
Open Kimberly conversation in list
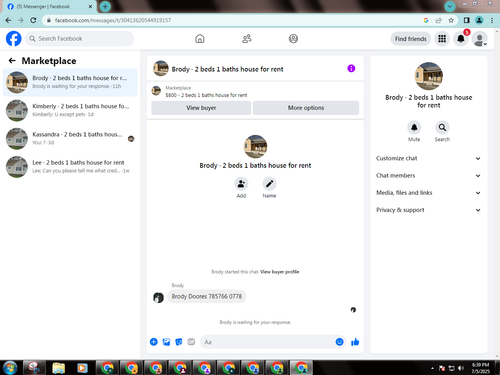70,110
